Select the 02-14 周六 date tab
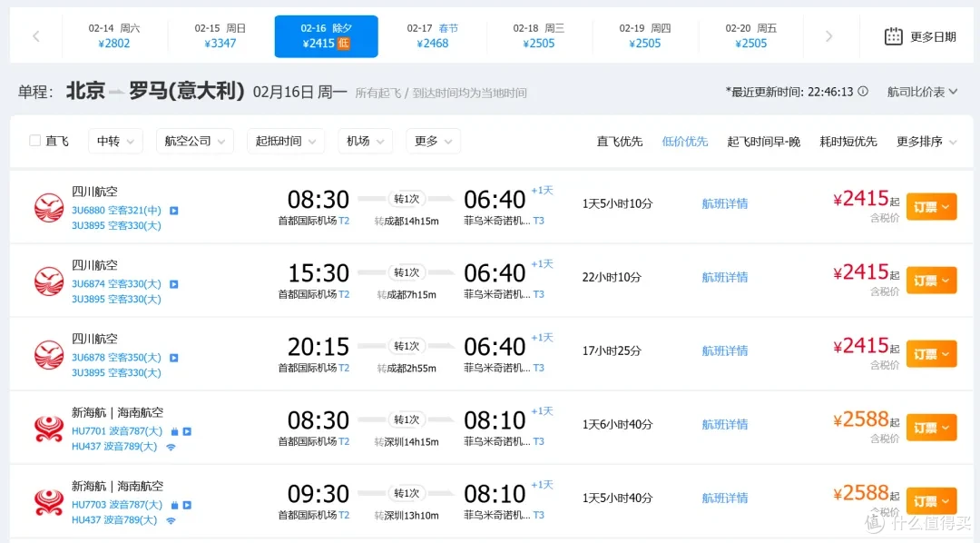This screenshot has height=543, width=980. (x=114, y=36)
